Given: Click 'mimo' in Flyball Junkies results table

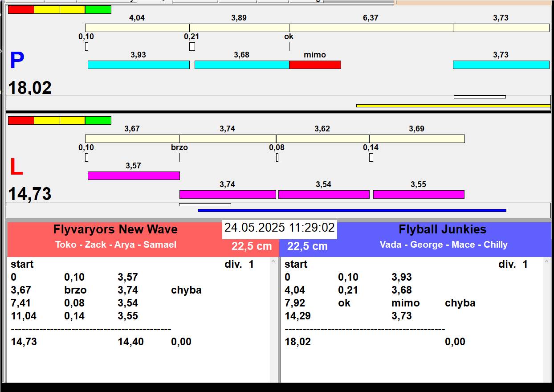Looking at the screenshot, I should coord(405,303).
